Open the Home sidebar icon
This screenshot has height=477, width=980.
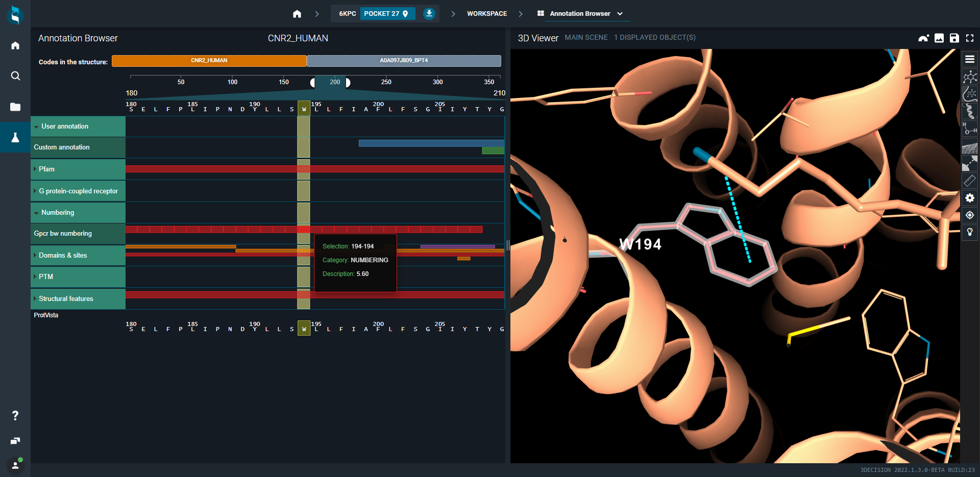[x=15, y=45]
